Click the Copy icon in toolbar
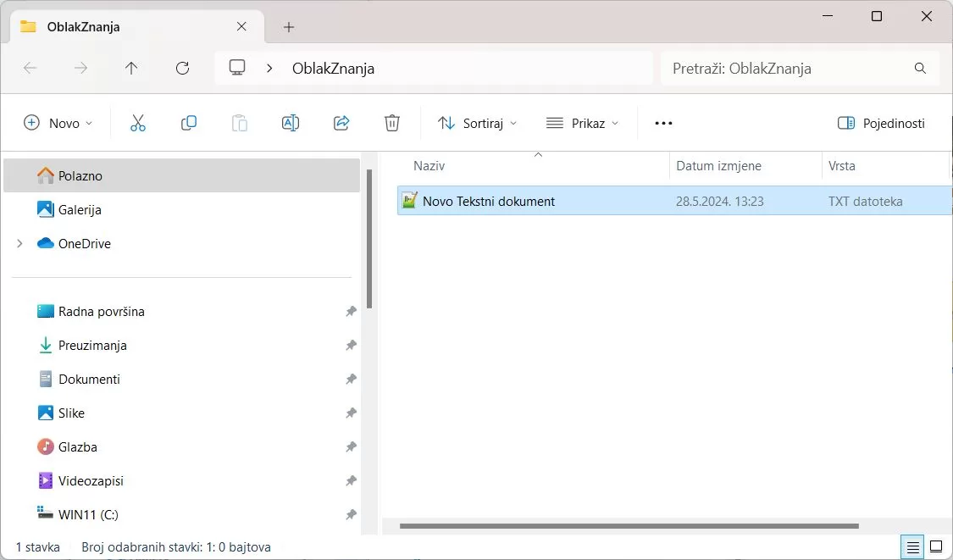The image size is (953, 560). (x=189, y=123)
